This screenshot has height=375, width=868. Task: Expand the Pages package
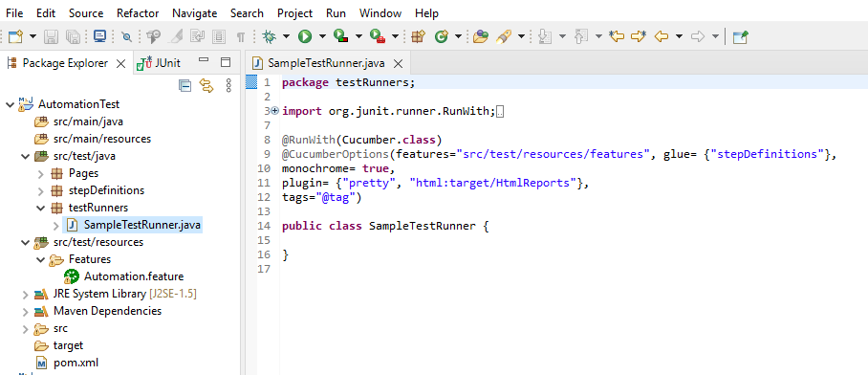[40, 174]
